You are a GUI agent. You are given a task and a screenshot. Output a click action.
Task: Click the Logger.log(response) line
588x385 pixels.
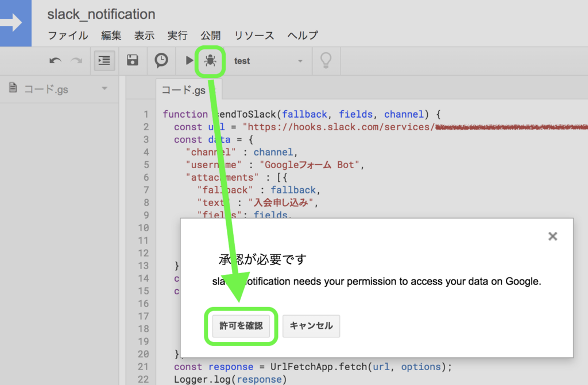click(x=230, y=379)
